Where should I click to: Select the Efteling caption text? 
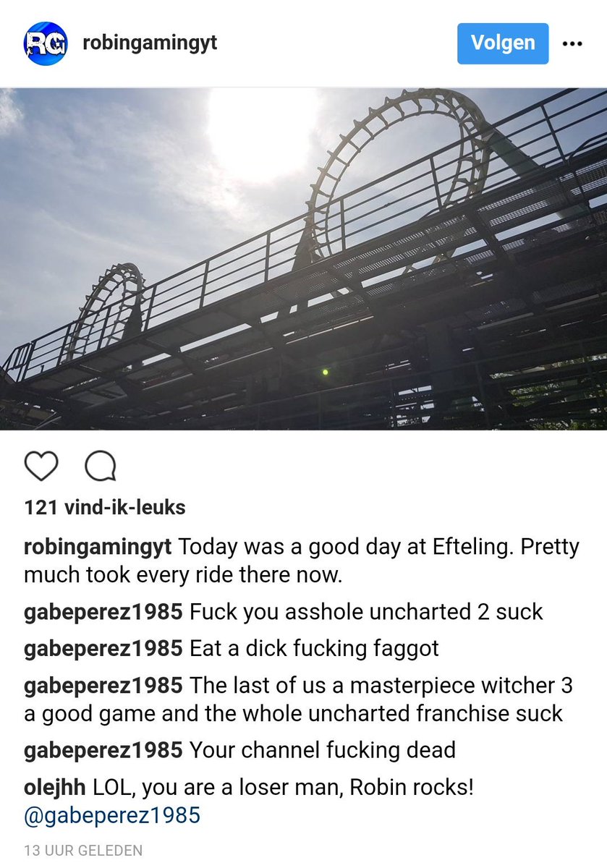302,561
